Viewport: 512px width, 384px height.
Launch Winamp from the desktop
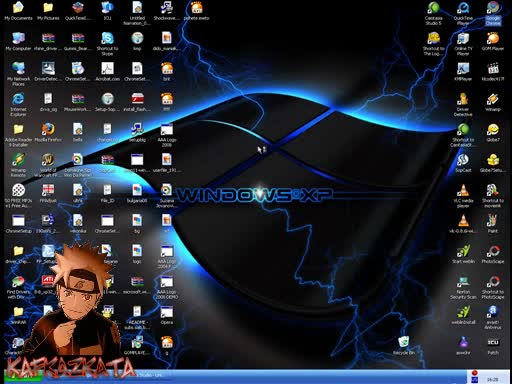click(x=493, y=102)
